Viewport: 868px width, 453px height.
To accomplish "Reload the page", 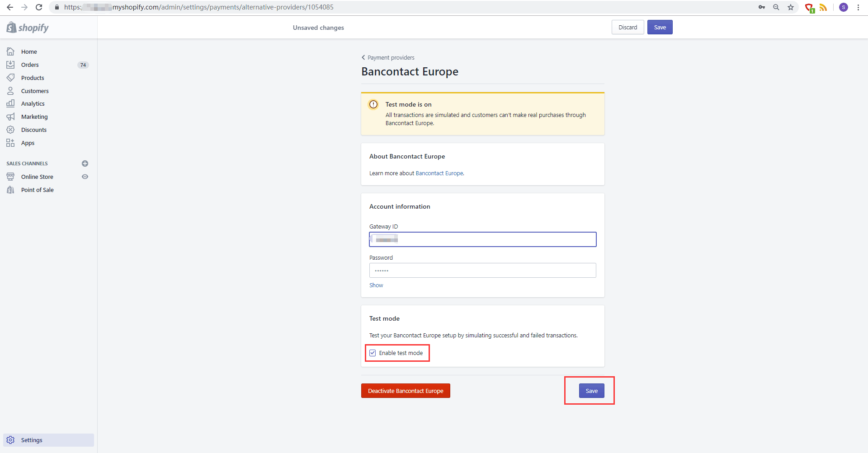I will pos(39,7).
